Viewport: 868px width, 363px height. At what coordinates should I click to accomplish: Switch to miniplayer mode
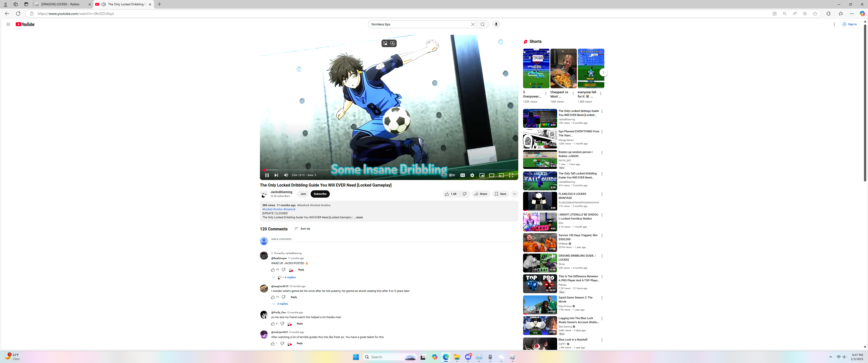(482, 175)
